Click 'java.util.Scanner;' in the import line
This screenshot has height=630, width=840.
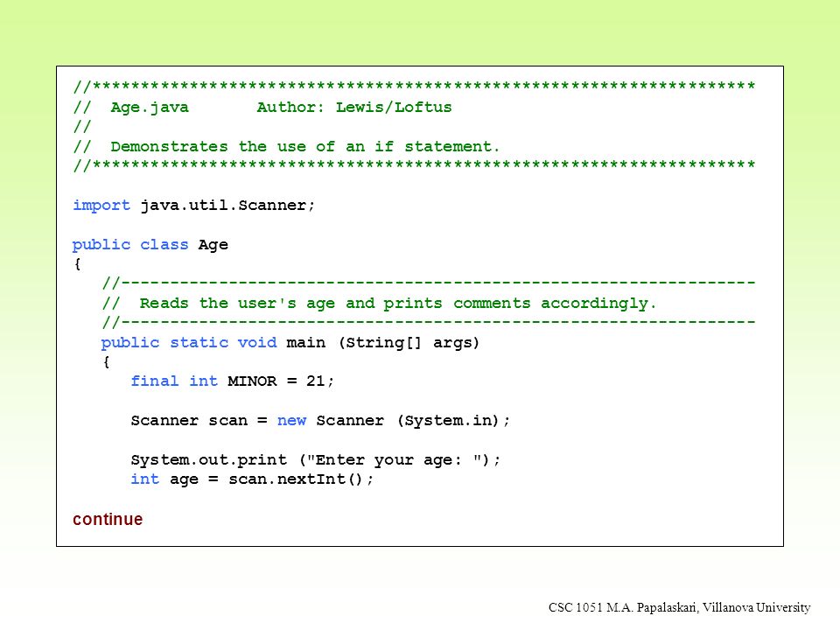click(x=227, y=206)
